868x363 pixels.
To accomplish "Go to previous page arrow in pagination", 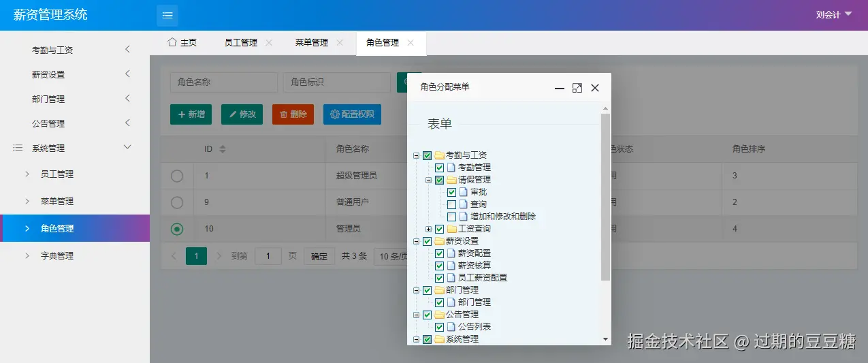I will click(x=174, y=256).
